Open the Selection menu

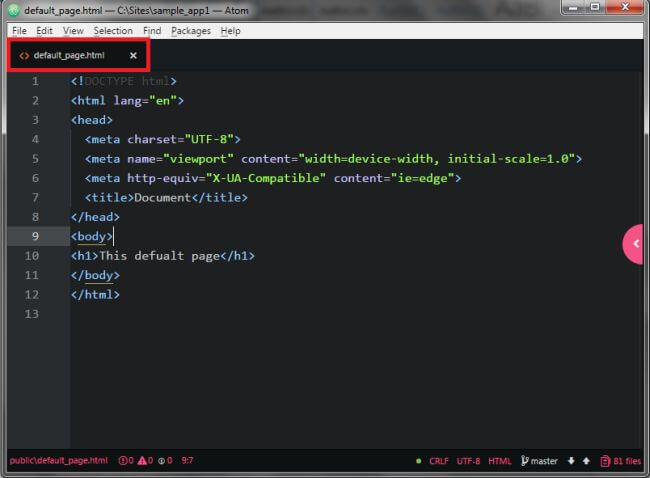click(x=113, y=31)
